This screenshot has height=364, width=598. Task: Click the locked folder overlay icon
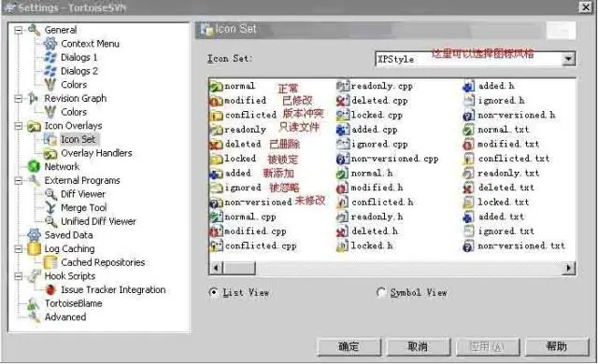[x=216, y=159]
